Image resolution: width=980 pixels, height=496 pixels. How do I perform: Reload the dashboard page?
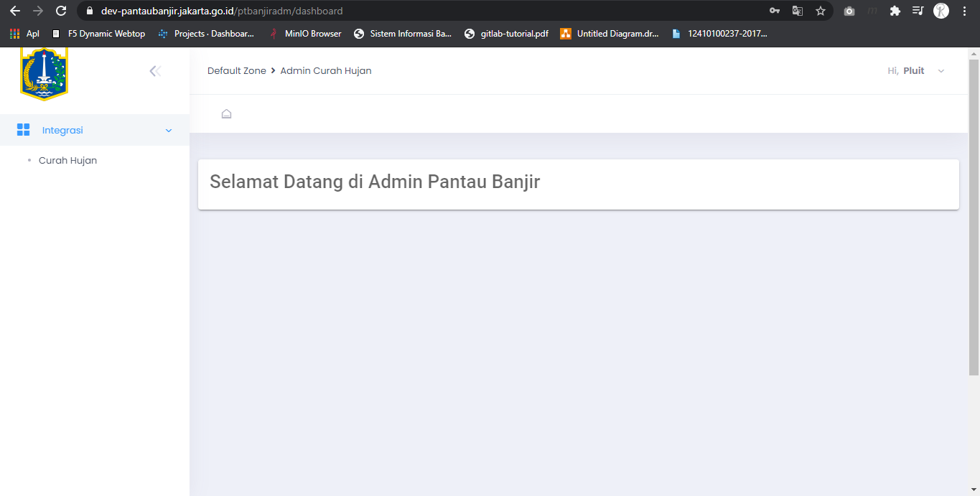pos(61,11)
